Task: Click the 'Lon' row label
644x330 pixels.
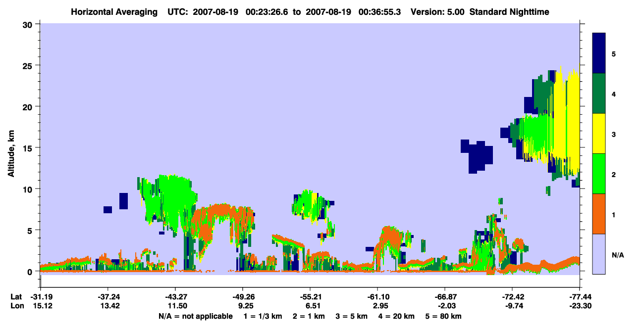Action: (16, 306)
